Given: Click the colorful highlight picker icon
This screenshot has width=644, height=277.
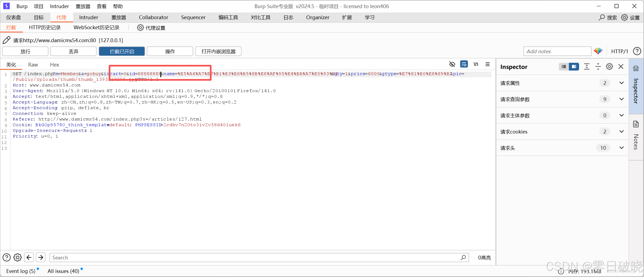Looking at the screenshot, I should point(598,51).
